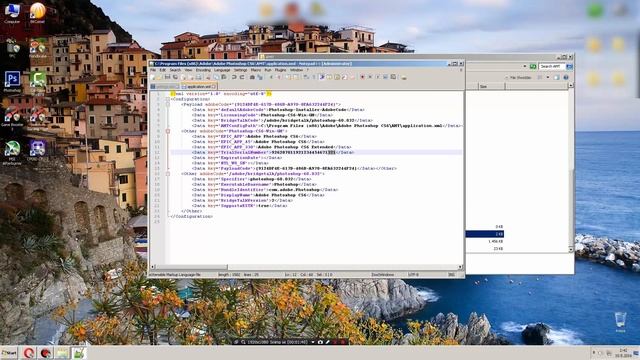
Task: Click the Stop Recording macro icon
Action: tap(370, 77)
